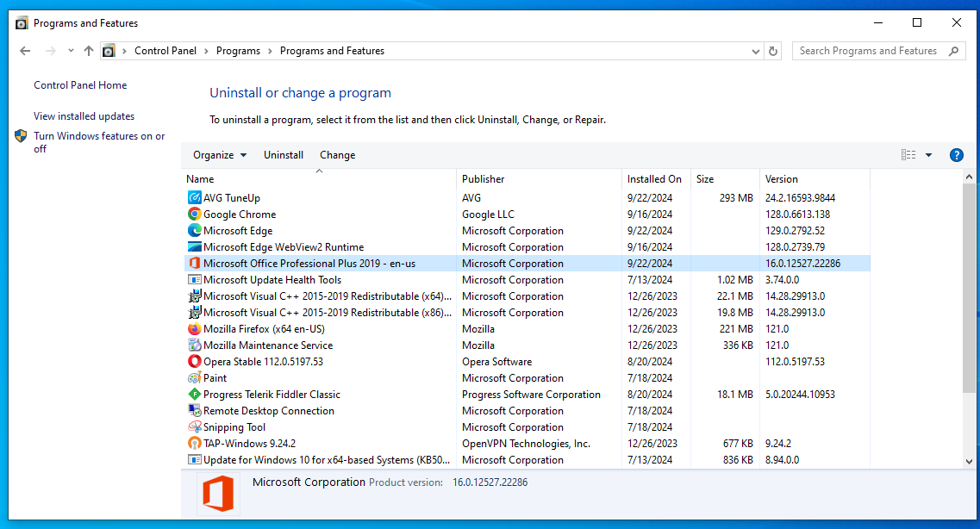Image resolution: width=980 pixels, height=529 pixels.
Task: Click the Remote Desktop Connection icon
Action: coord(195,410)
